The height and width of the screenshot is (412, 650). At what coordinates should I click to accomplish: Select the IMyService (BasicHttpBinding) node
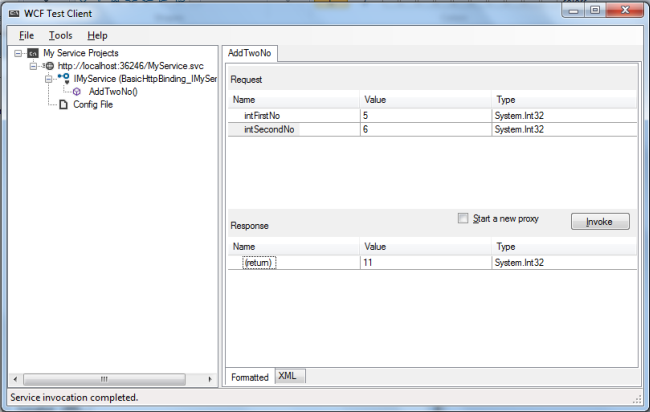[145, 79]
